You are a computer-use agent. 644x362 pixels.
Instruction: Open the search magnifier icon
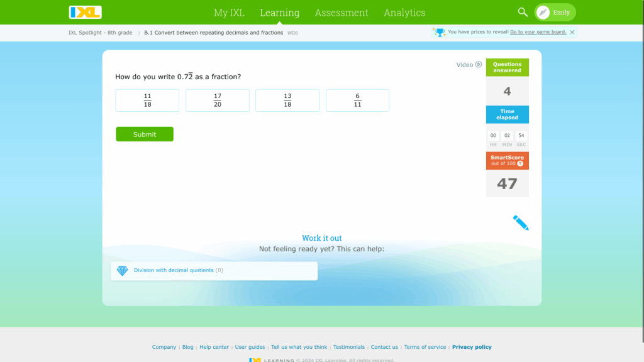click(523, 13)
